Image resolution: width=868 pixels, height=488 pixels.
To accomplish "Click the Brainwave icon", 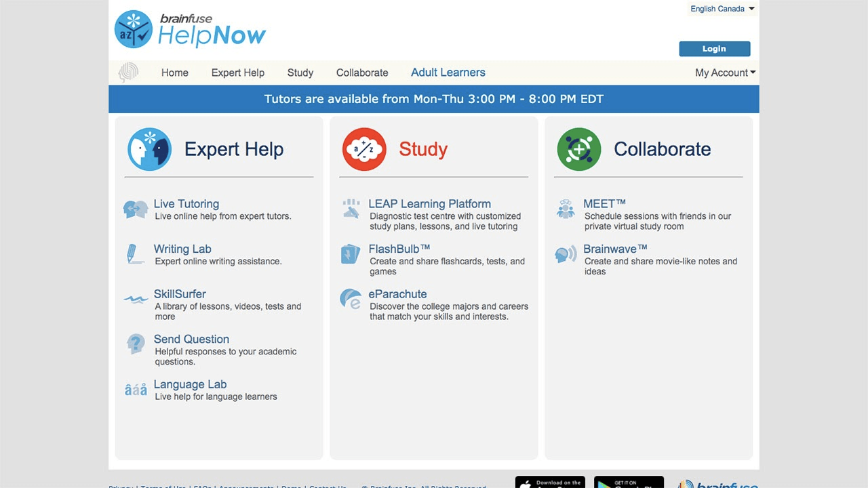I will pyautogui.click(x=566, y=254).
